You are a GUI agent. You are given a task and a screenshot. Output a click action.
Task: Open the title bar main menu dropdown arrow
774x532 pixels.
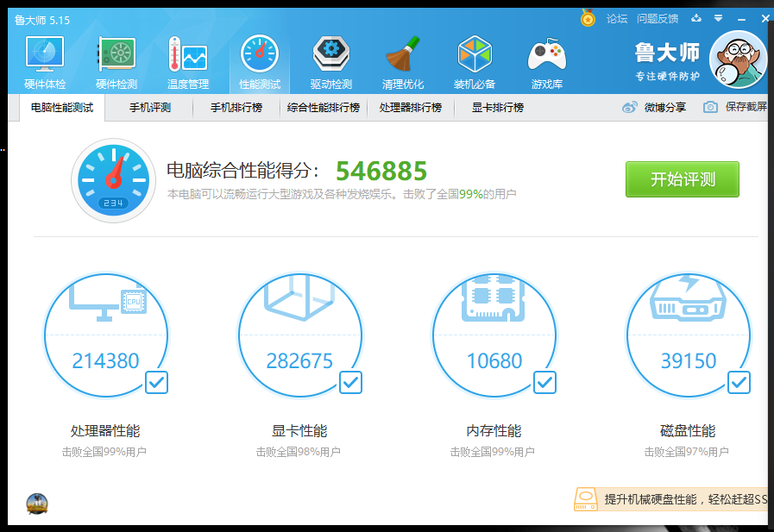718,18
